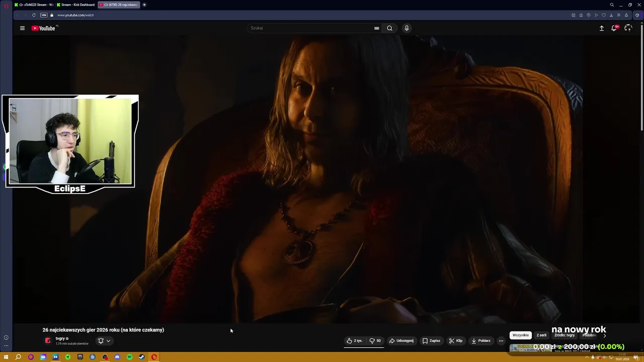This screenshot has width=644, height=362.
Task: Click the padlock site info icon
Action: pos(52,15)
